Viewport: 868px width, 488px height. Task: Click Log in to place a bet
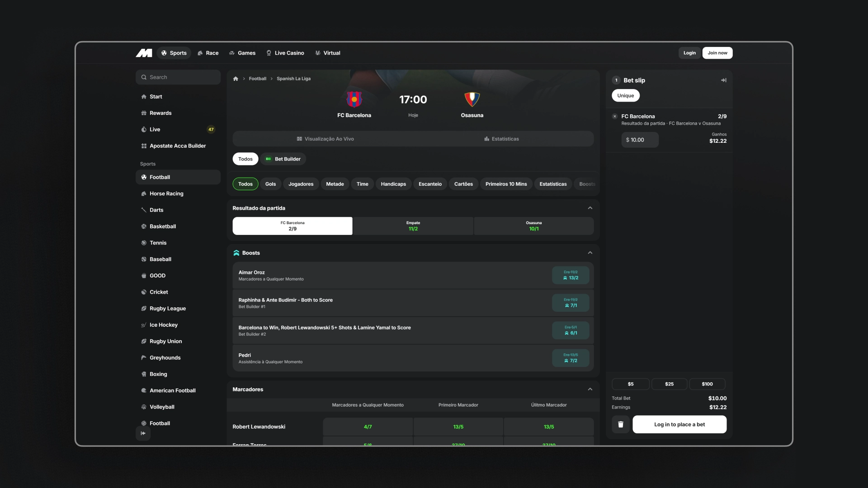coord(679,424)
